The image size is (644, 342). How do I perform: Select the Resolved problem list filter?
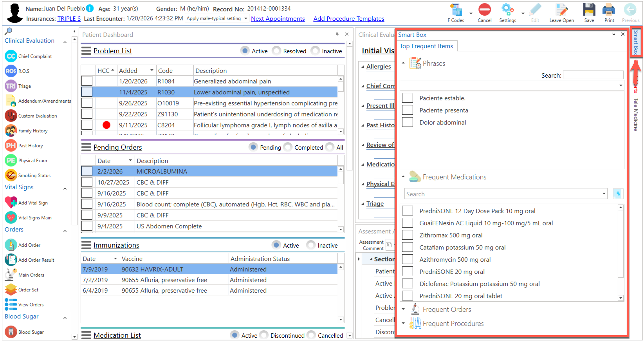pyautogui.click(x=277, y=51)
